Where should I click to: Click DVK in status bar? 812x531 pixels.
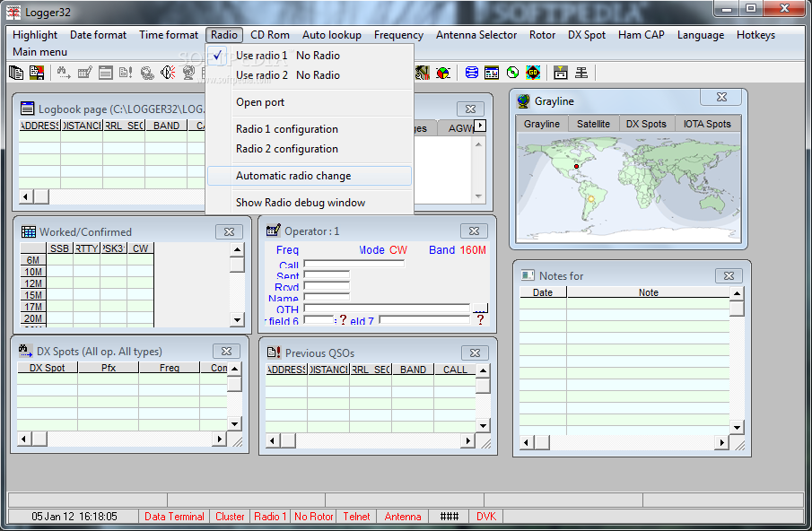[x=485, y=516]
